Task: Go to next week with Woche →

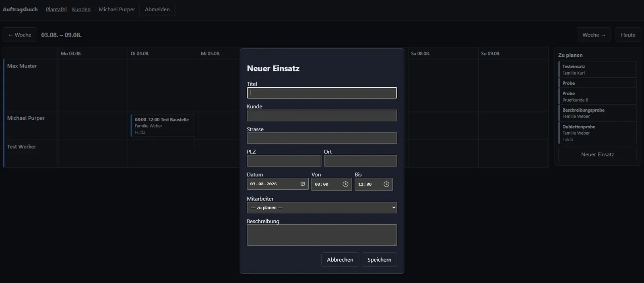Action: [x=594, y=35]
